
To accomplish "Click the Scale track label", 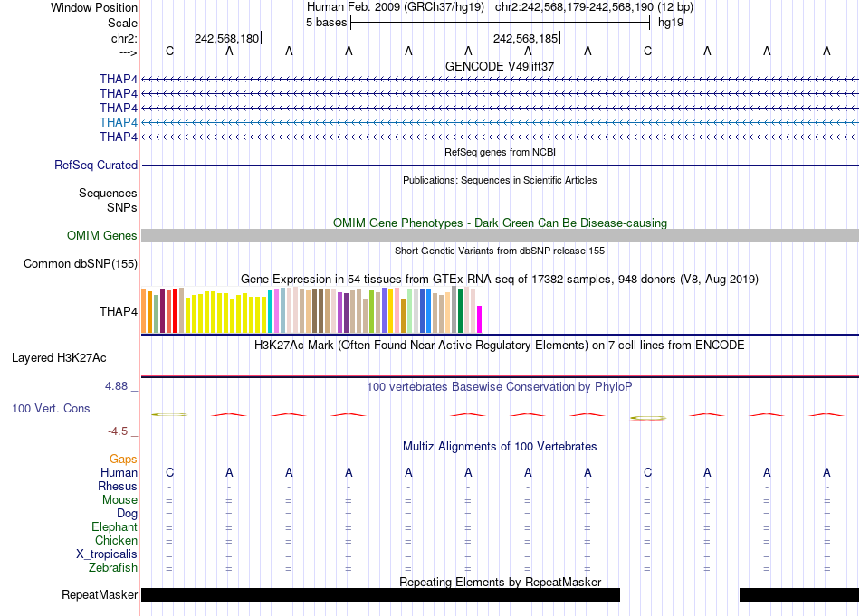I will click(122, 23).
